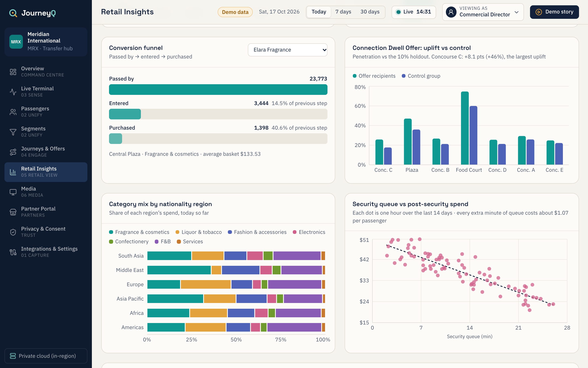Viewport: 588px width, 368px height.
Task: Open the Overview command centre page
Action: point(46,72)
